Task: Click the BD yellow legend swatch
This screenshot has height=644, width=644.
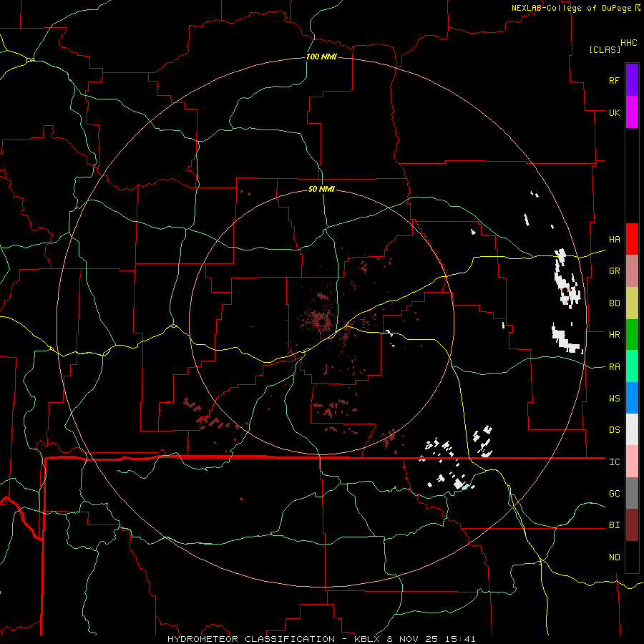Action: (x=632, y=303)
